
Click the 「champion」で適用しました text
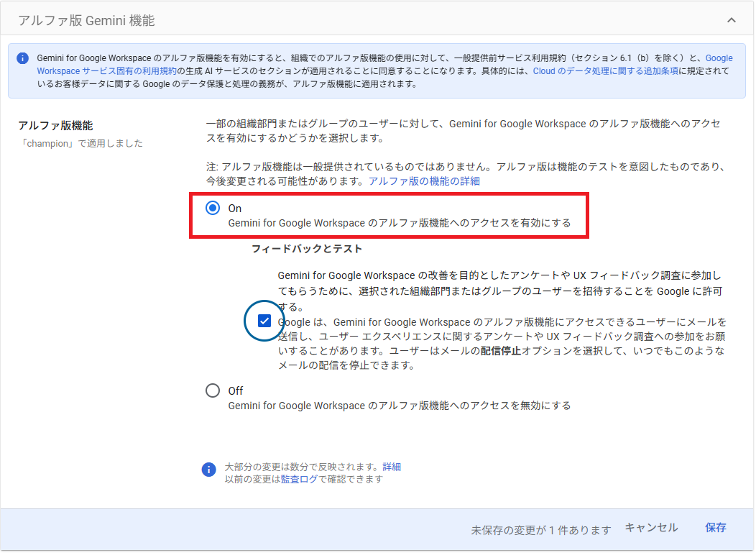tap(80, 143)
